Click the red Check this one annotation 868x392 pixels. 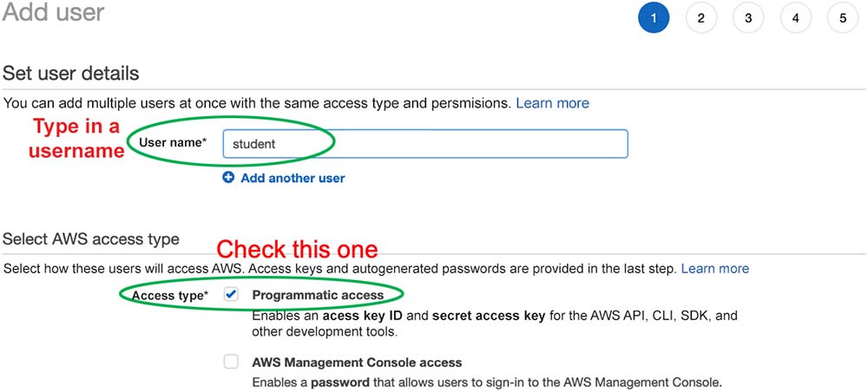[297, 250]
